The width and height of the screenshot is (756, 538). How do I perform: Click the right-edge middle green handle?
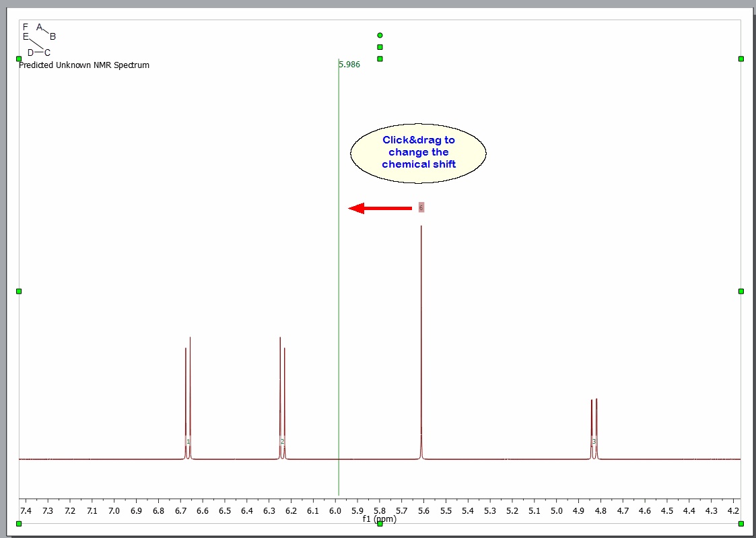coord(741,291)
